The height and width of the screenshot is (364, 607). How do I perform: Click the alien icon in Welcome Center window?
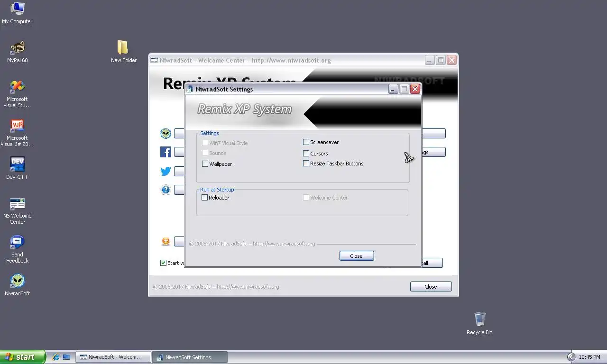point(166,134)
